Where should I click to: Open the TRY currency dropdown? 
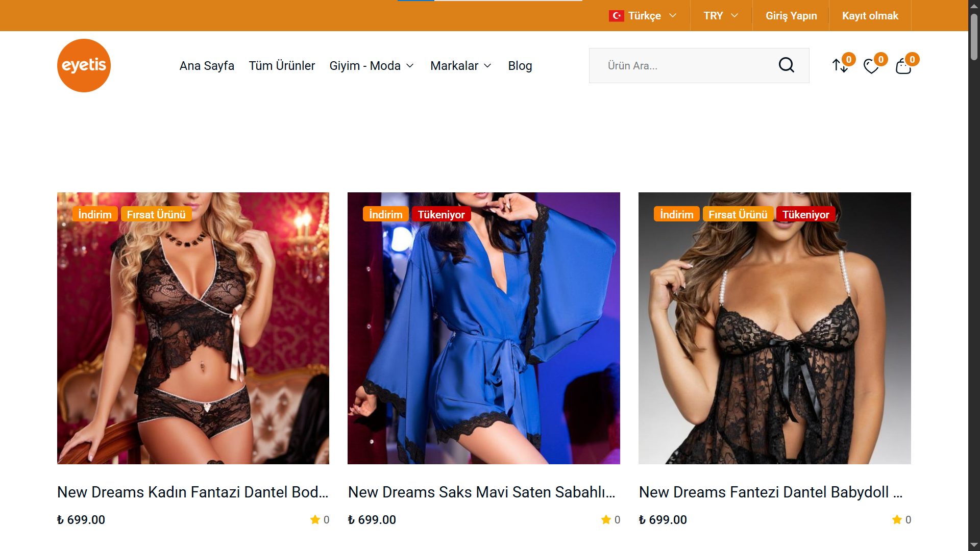click(720, 16)
